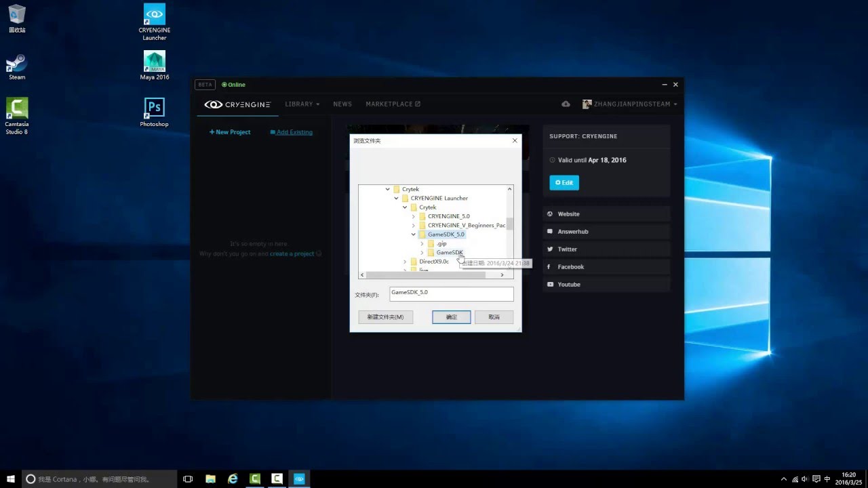Image resolution: width=868 pixels, height=488 pixels.
Task: Open the Windows Start menu
Action: (x=11, y=479)
